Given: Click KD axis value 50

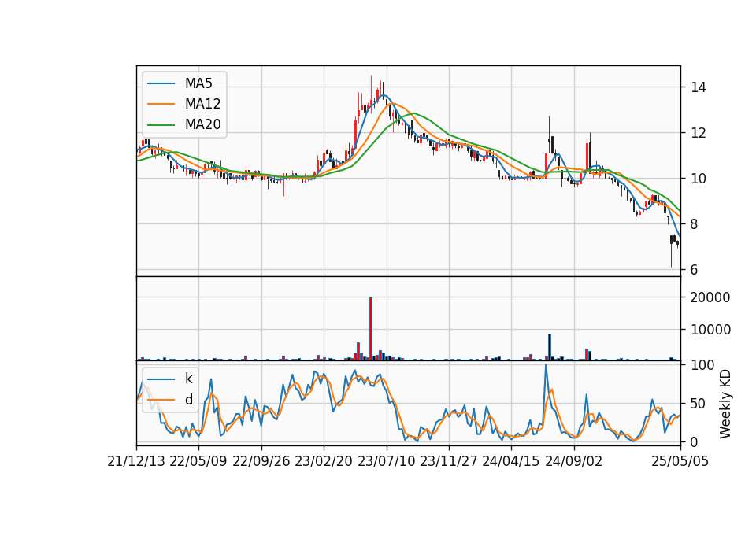Looking at the screenshot, I should pyautogui.click(x=699, y=404).
